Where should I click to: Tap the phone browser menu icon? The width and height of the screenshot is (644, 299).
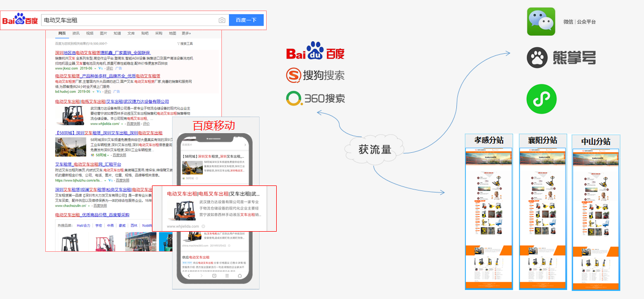227,276
